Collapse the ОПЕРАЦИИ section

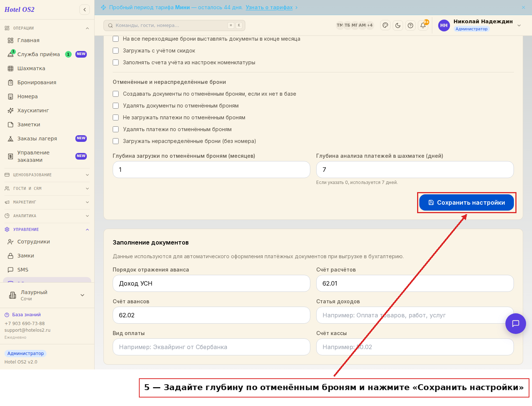[47, 28]
